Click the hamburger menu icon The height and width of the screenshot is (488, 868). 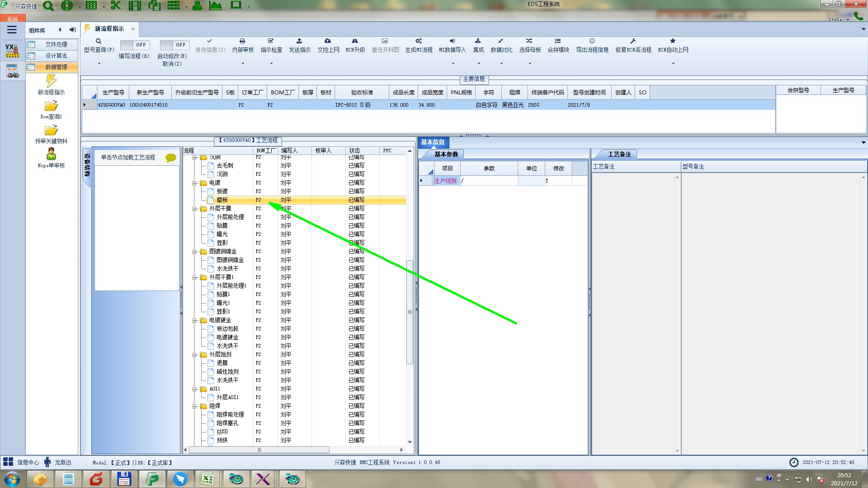point(12,30)
